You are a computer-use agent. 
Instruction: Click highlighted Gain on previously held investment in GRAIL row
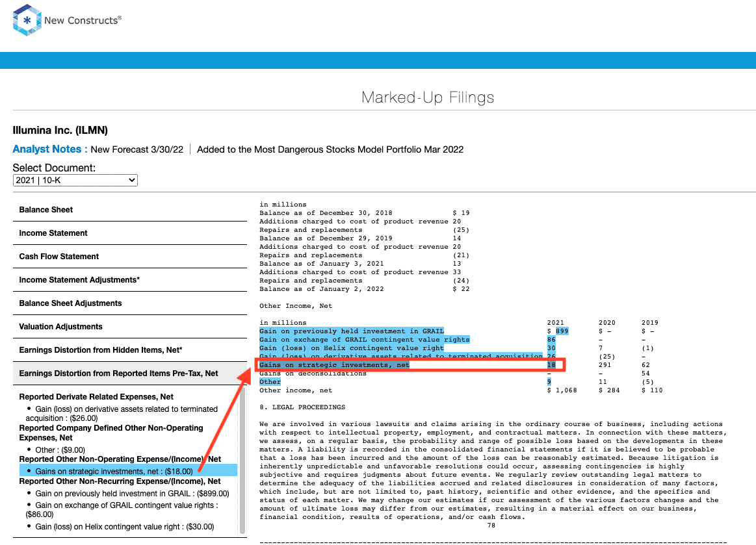coord(352,331)
